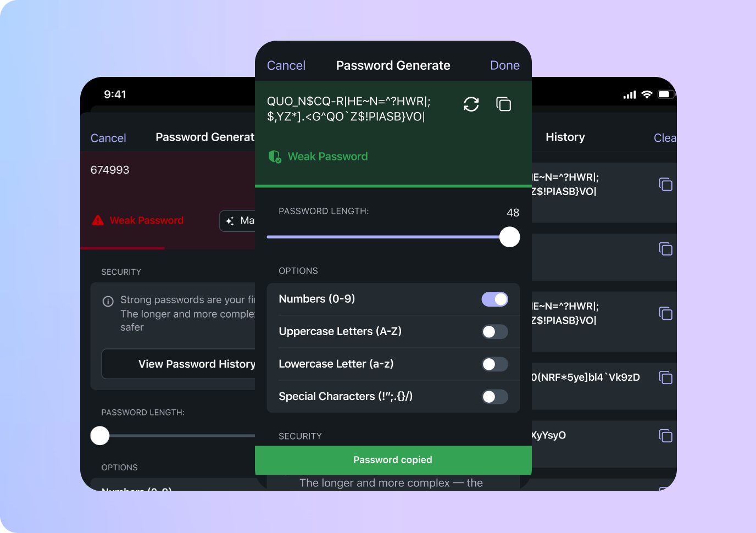Copy the third history password entry
This screenshot has height=533, width=756.
(x=665, y=313)
